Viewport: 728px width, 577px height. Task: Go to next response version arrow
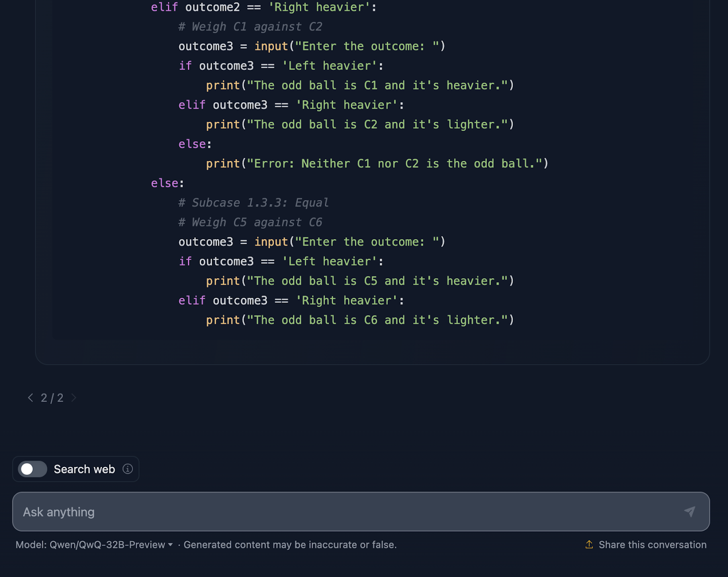(x=74, y=398)
